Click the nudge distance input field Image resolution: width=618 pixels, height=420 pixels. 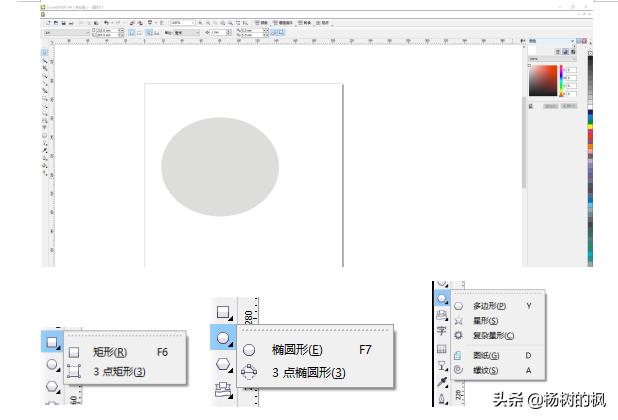[219, 33]
